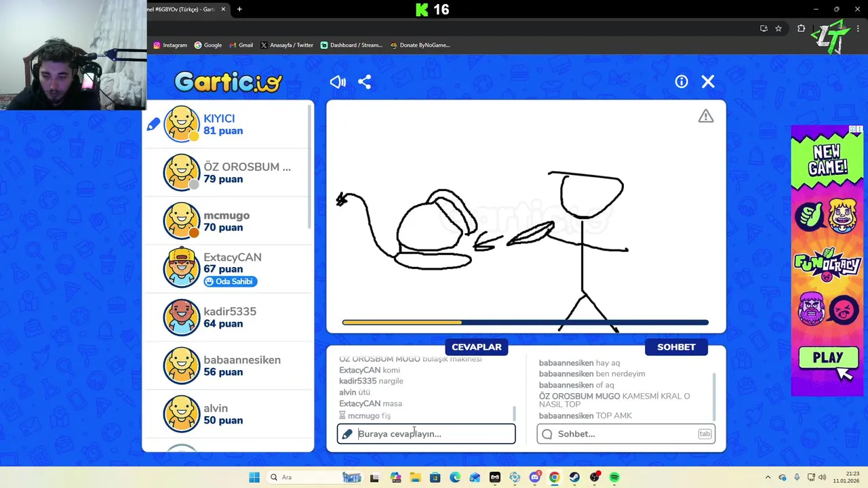
Task: Click KIYICI's player avatar
Action: tap(182, 124)
